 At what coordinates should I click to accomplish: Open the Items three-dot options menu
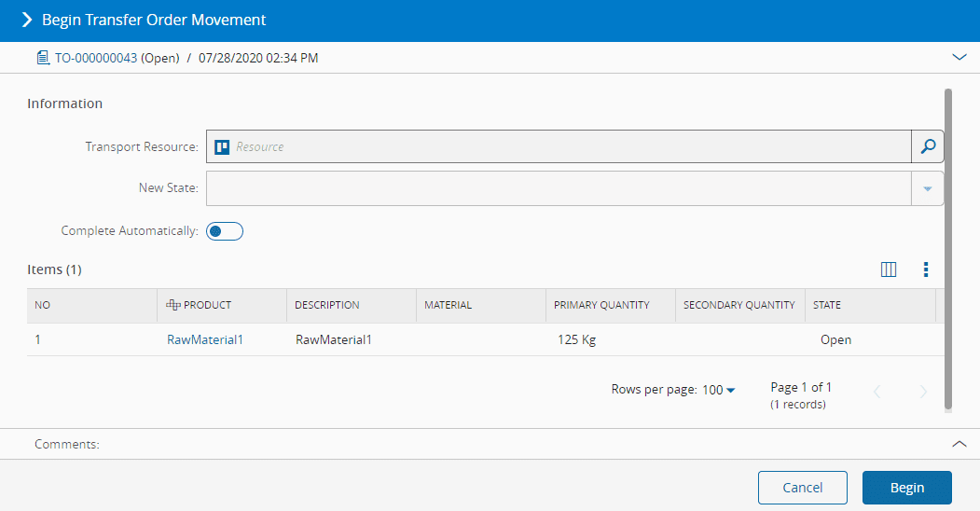tap(926, 269)
